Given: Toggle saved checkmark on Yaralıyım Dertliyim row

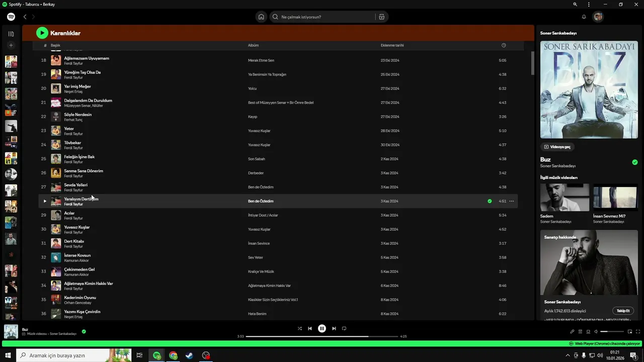Looking at the screenshot, I should coord(490,201).
